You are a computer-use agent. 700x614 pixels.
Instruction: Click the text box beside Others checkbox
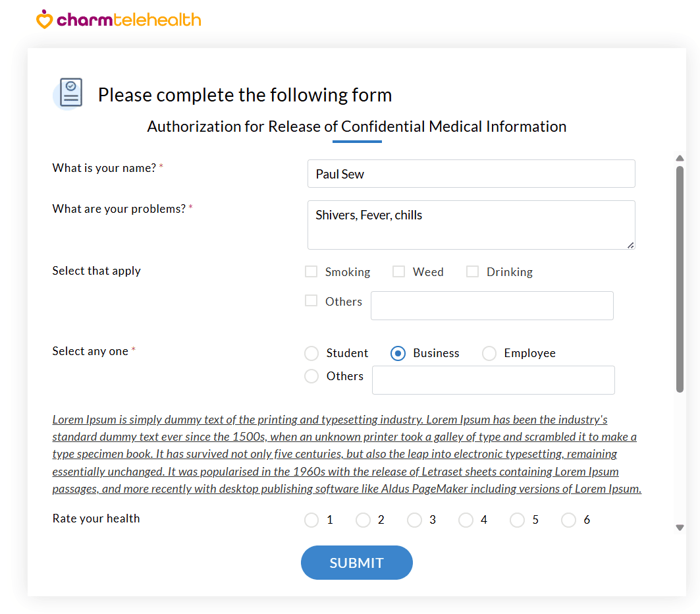[x=492, y=305]
